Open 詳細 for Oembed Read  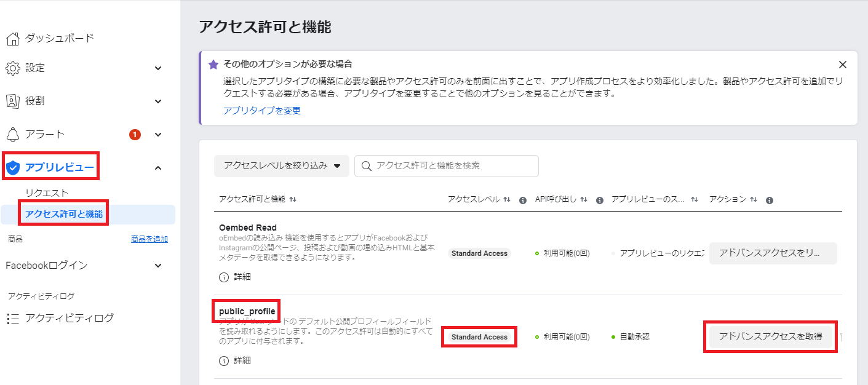242,277
